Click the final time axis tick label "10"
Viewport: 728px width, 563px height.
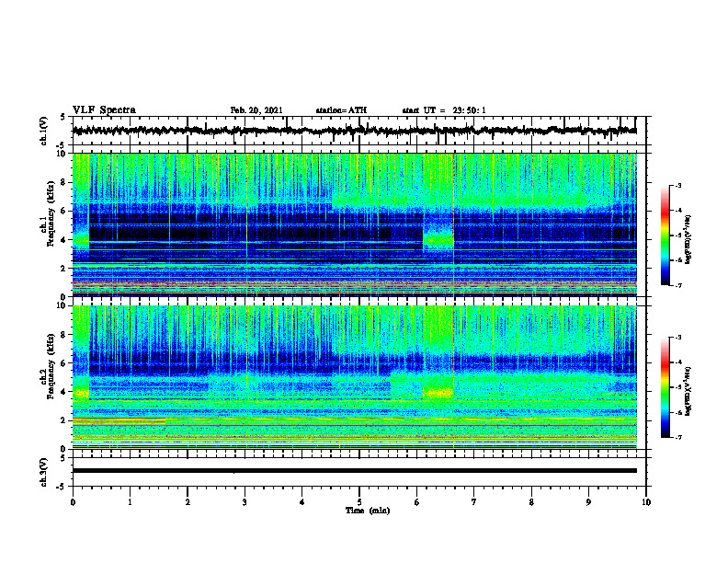coord(646,502)
